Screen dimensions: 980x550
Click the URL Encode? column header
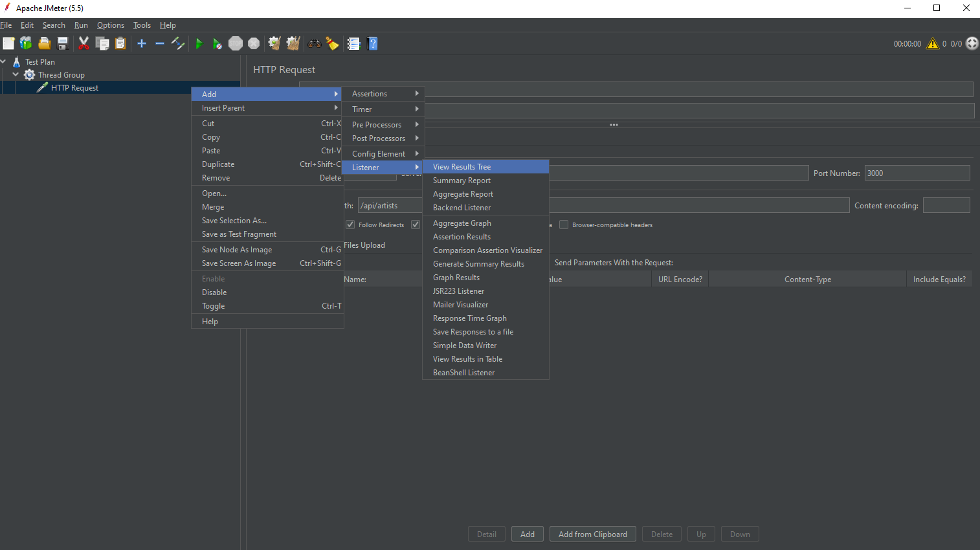click(680, 280)
